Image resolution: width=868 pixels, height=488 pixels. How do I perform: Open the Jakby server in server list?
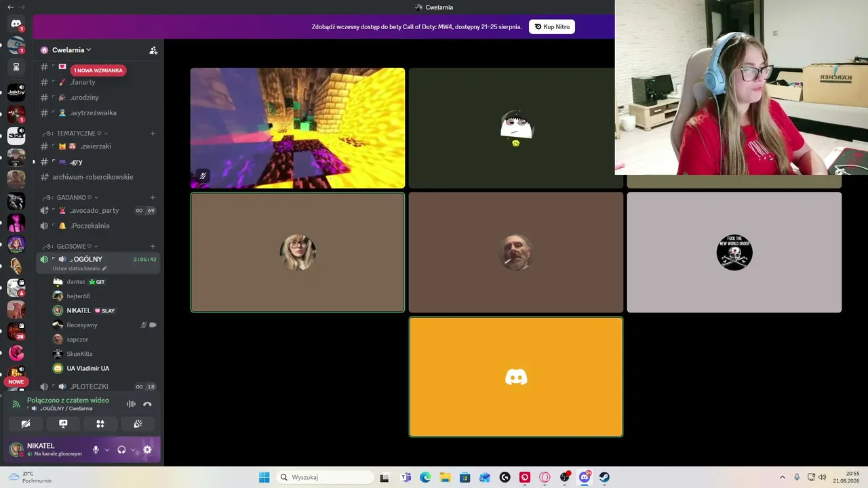click(x=16, y=92)
